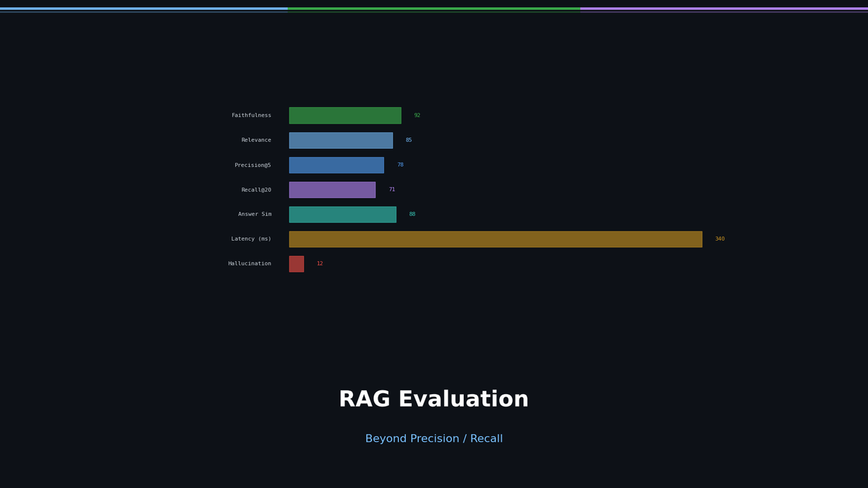Click the green segment of the top strip
The width and height of the screenshot is (868, 488).
(434, 9)
